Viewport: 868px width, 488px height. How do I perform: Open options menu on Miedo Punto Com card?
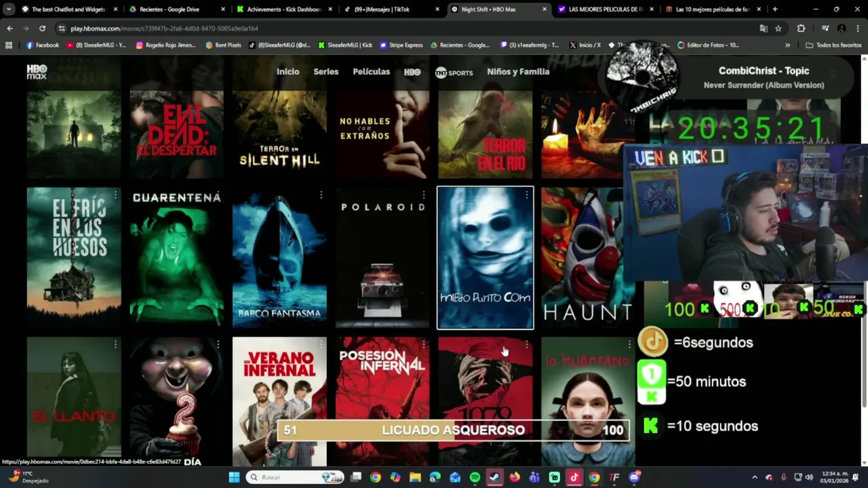(x=527, y=195)
